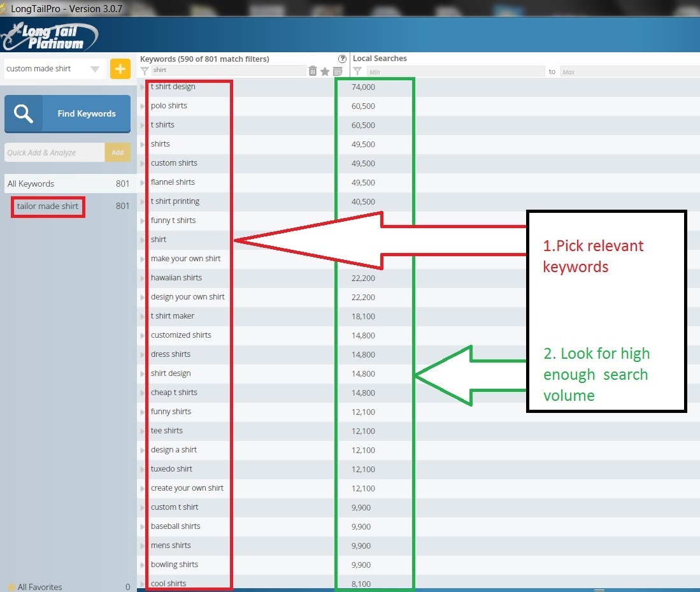Click the notes icon beside the star
Screen dimensions: 700x592
coord(338,71)
